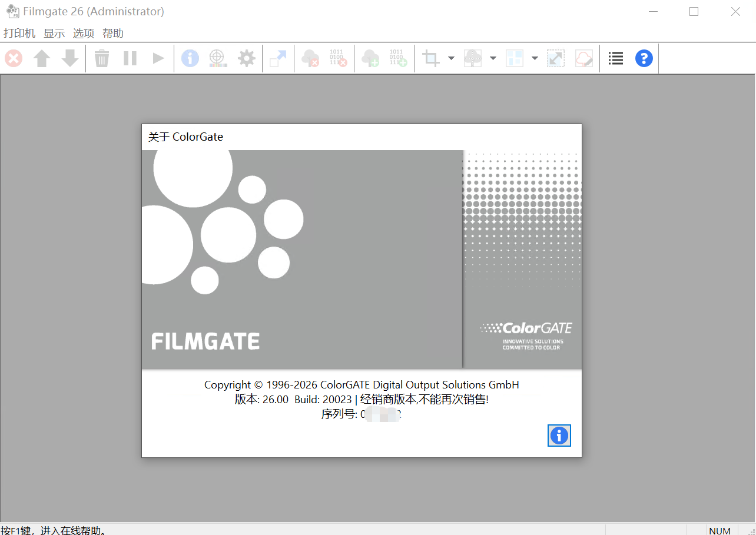Open the crop tool dropdown arrow
The height and width of the screenshot is (535, 756).
click(451, 58)
